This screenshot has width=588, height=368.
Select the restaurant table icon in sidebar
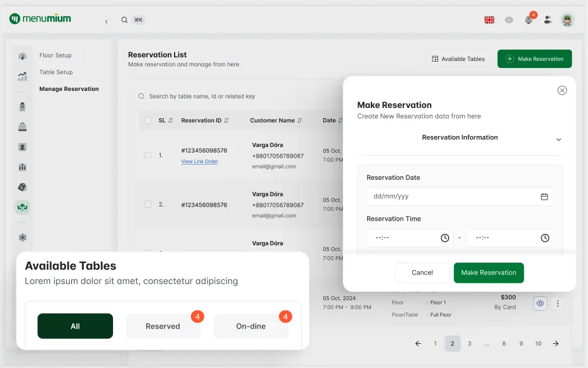coord(23,207)
